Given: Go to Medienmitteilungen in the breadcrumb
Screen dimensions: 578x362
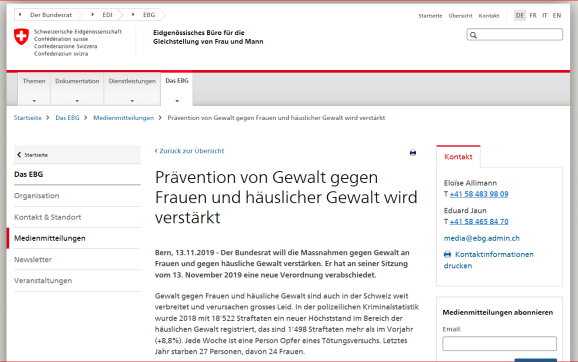Looking at the screenshot, I should point(123,118).
